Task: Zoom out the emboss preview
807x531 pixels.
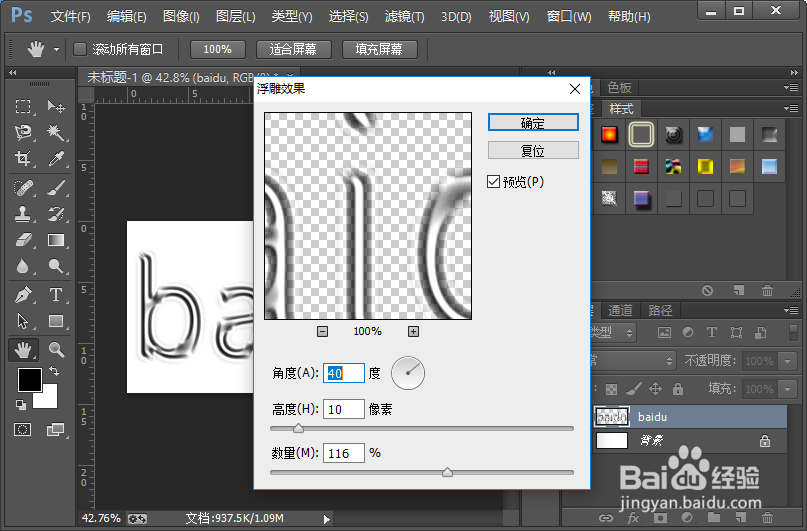Action: tap(322, 331)
